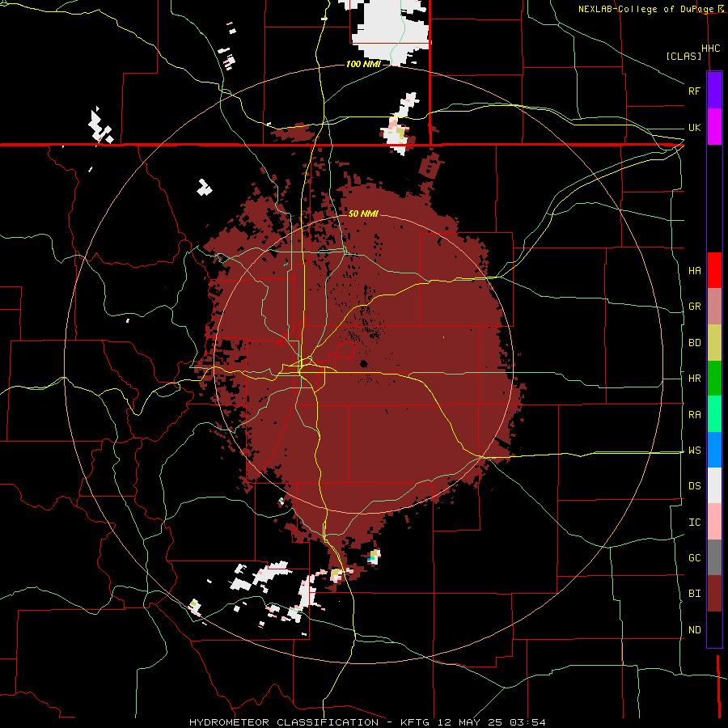This screenshot has width=728, height=728.
Task: Click the "IC" legend label
Action: pos(695,523)
